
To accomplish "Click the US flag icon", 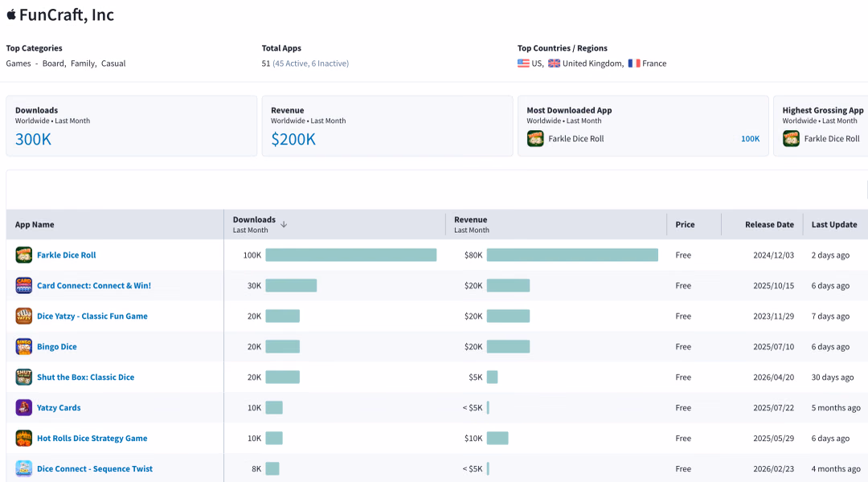I will pos(523,63).
